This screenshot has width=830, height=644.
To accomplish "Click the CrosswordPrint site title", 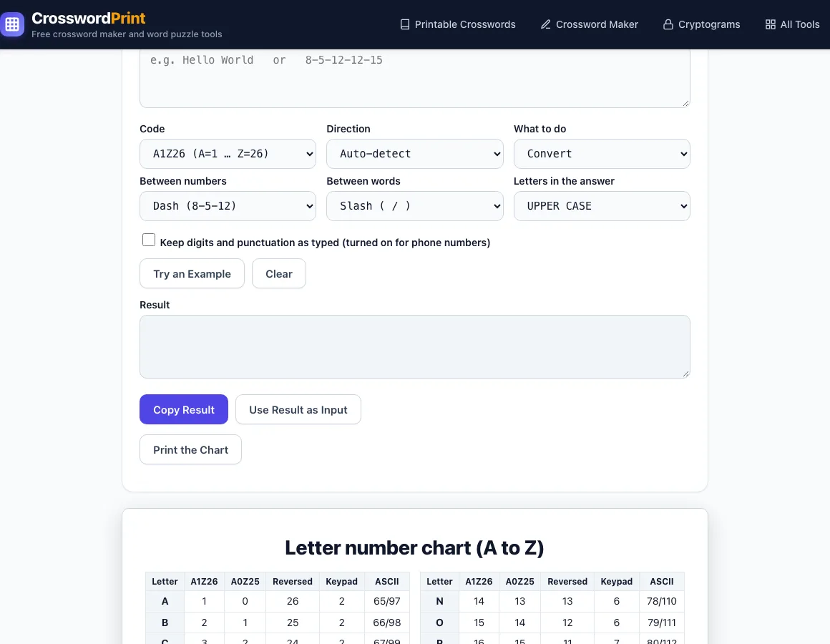I will [x=89, y=18].
